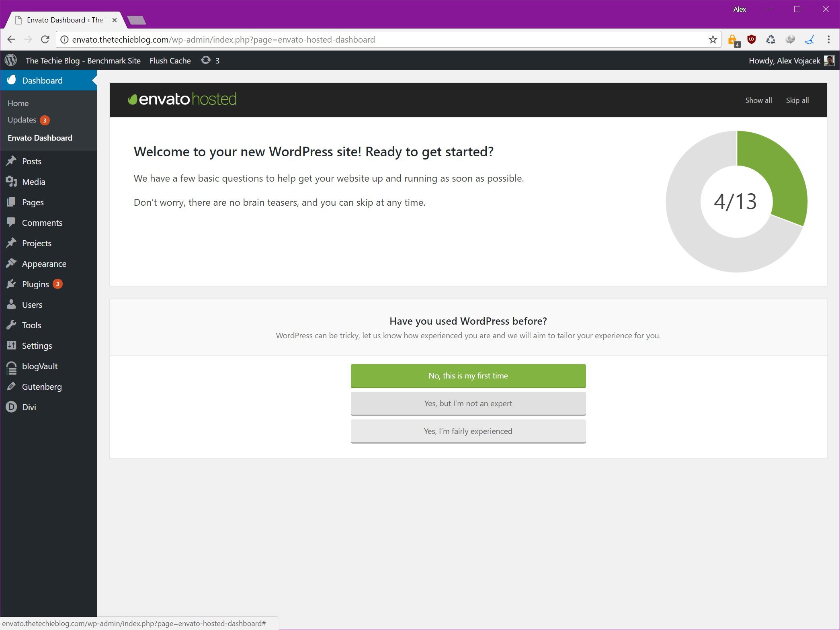Click the user avatar next to Howdy

coord(829,60)
